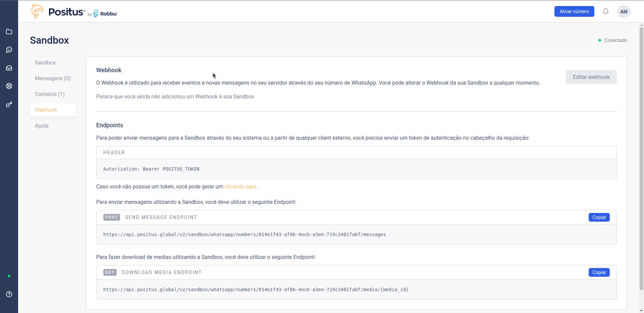Click the green status dot in sidebar
The width and height of the screenshot is (644, 313).
(9, 276)
